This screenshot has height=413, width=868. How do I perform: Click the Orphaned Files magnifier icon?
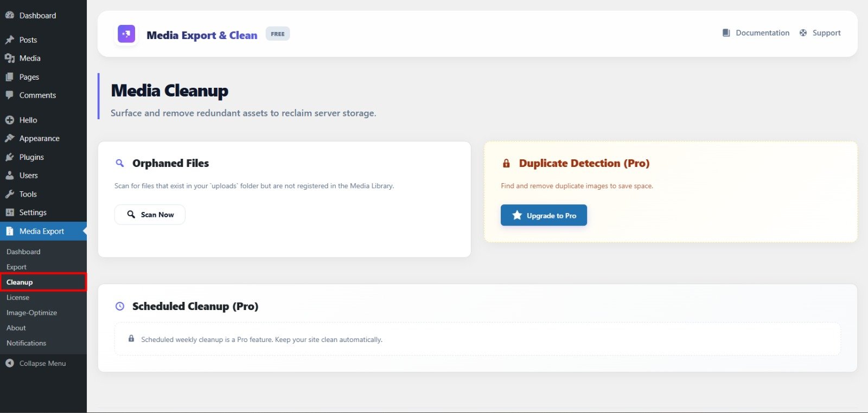pyautogui.click(x=120, y=163)
